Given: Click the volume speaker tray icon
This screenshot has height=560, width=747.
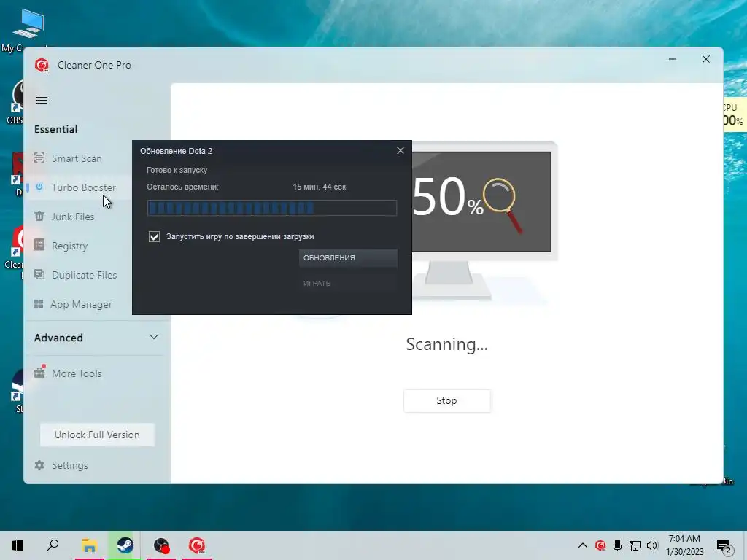Looking at the screenshot, I should coord(652,545).
